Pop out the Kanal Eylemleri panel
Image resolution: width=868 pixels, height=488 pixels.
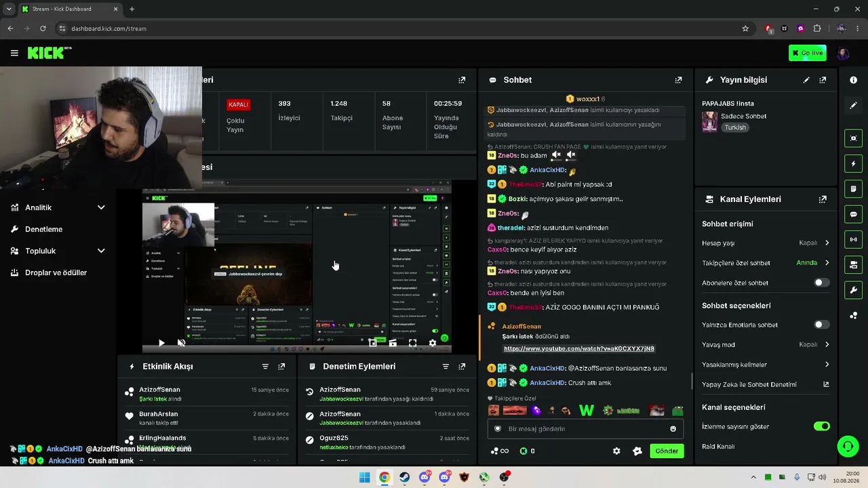(823, 199)
